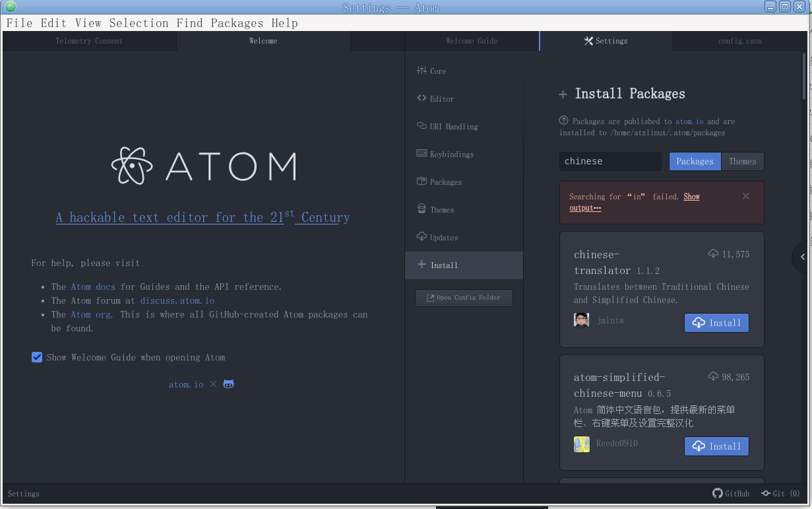Switch to the Welcome Guide tab
This screenshot has width=812, height=509.
(x=472, y=41)
